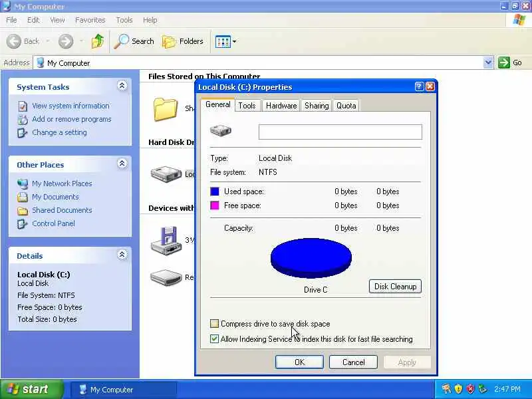Screen dimensions: 532x399
Task: Open the Edit menu
Action: pos(33,20)
